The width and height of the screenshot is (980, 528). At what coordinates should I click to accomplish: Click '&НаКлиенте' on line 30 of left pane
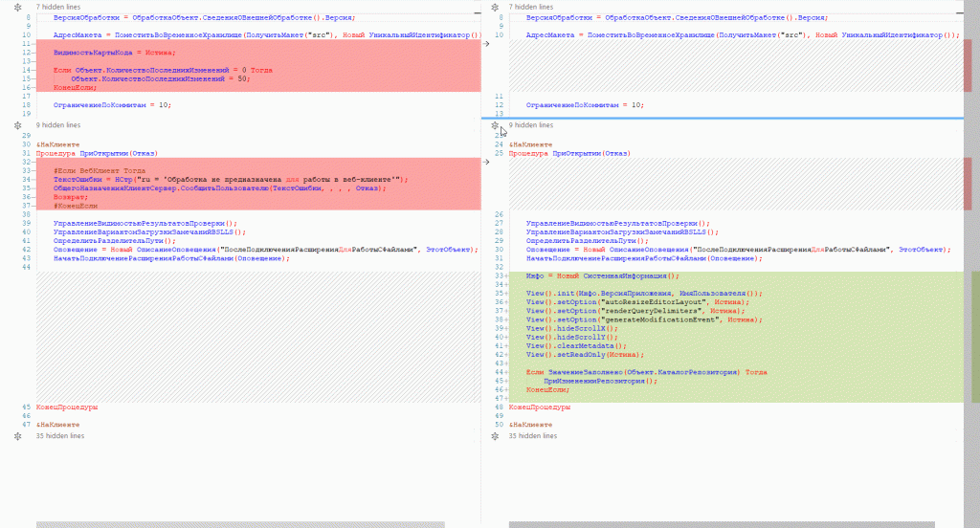tap(57, 144)
